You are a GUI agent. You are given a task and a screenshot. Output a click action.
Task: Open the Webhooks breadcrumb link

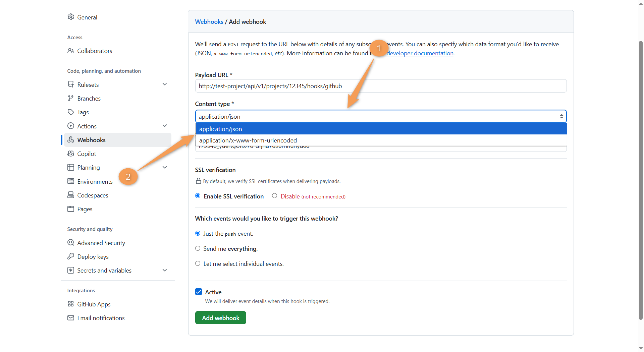tap(209, 21)
